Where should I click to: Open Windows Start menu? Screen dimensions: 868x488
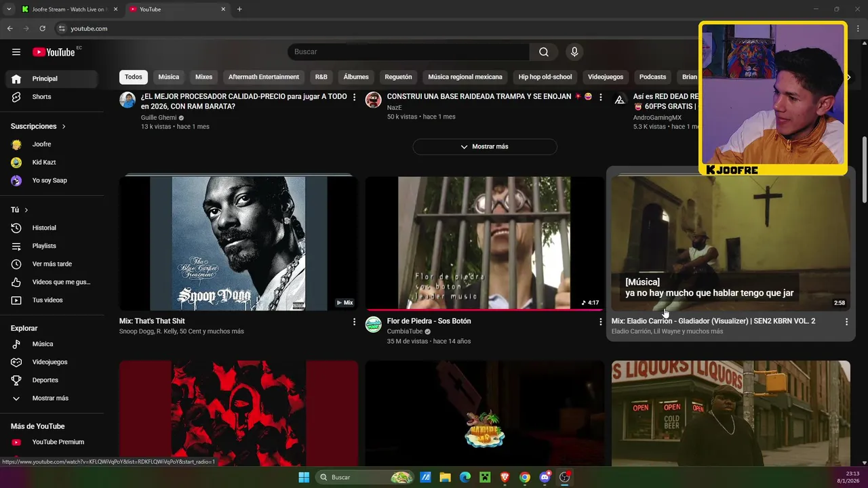[304, 477]
